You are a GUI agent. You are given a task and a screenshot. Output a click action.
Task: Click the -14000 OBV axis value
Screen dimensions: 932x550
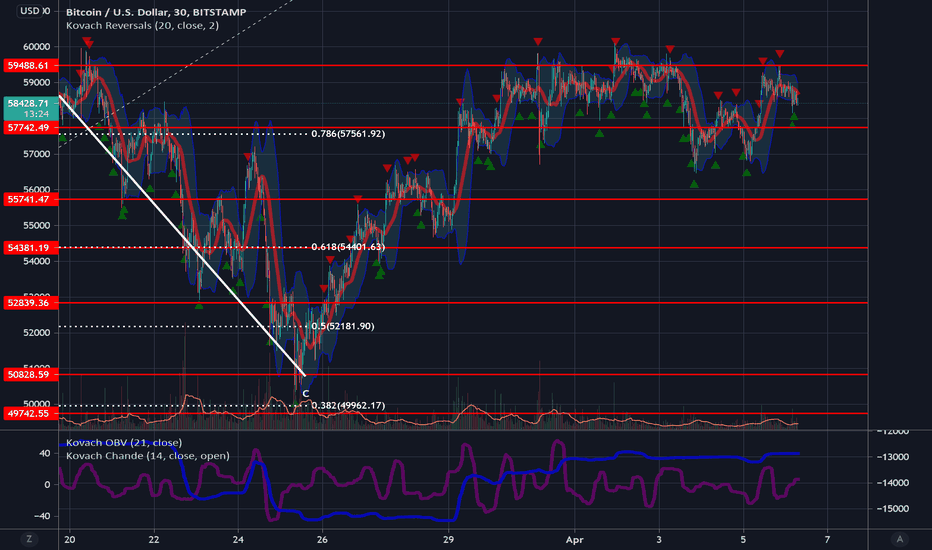[x=893, y=483]
